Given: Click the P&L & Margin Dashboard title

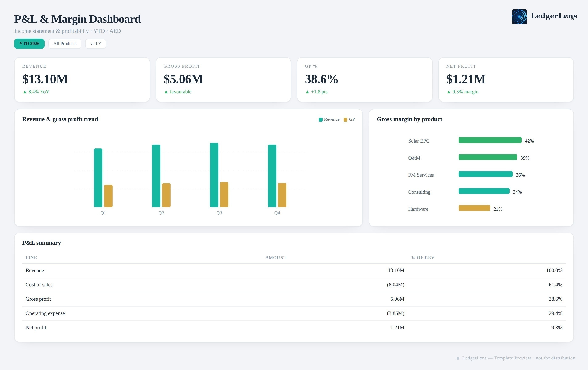Looking at the screenshot, I should [77, 19].
